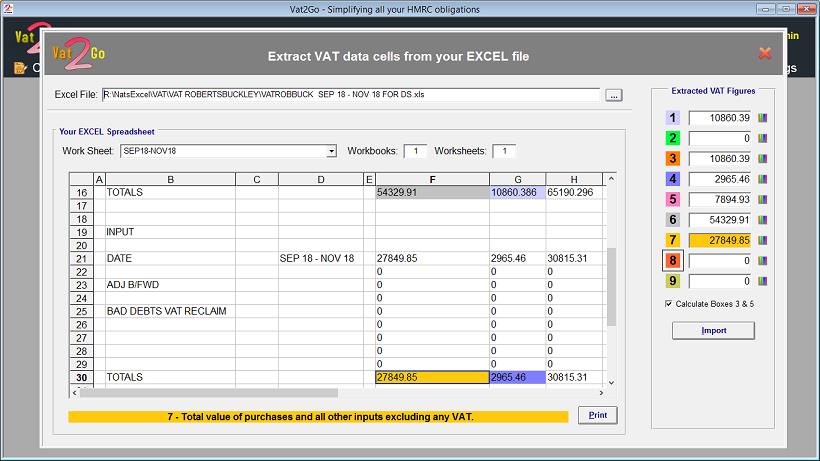The width and height of the screenshot is (820, 461).
Task: Click box 5 value field 7894.93
Action: point(720,200)
